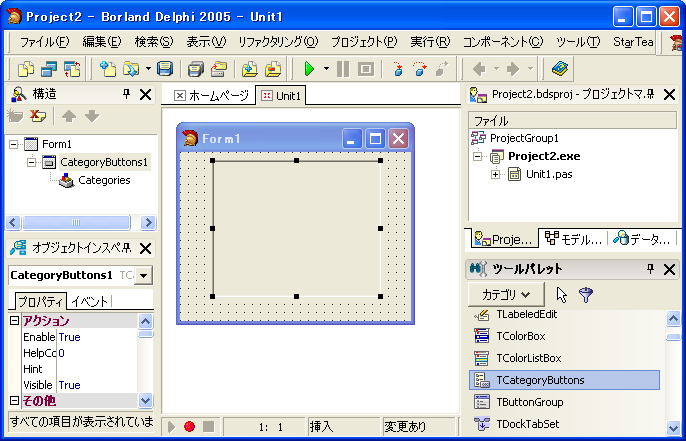The image size is (686, 441).
Task: Select TColorBox in tool palette
Action: click(x=564, y=336)
